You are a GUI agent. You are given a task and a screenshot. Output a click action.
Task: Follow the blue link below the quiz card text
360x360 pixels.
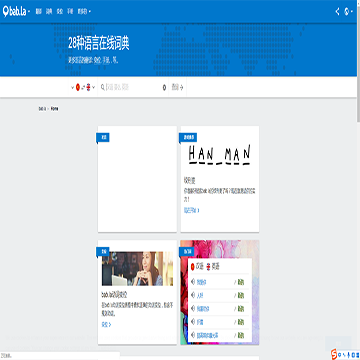(x=106, y=324)
